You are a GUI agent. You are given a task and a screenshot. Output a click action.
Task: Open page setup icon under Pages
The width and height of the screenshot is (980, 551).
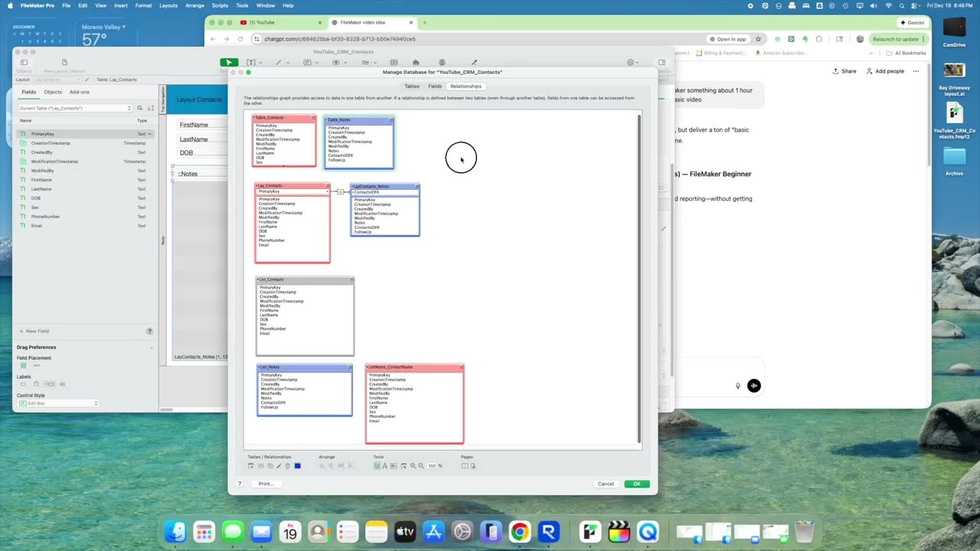[x=473, y=466]
